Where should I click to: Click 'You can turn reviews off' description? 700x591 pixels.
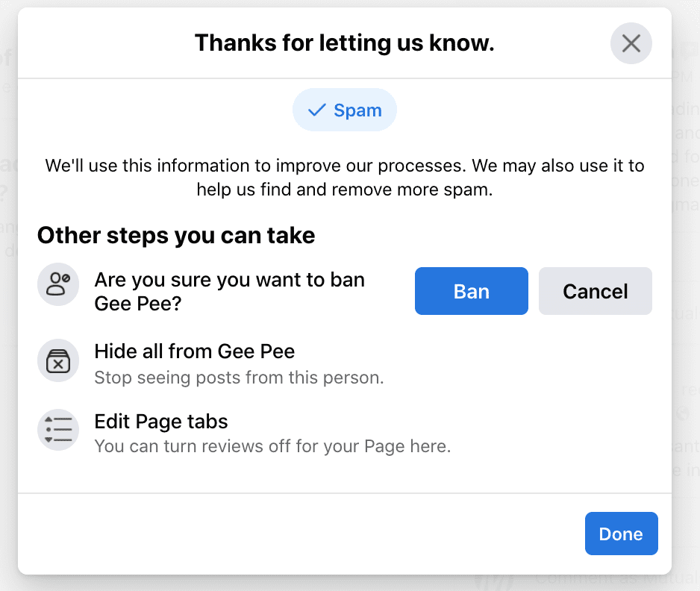coord(273,446)
